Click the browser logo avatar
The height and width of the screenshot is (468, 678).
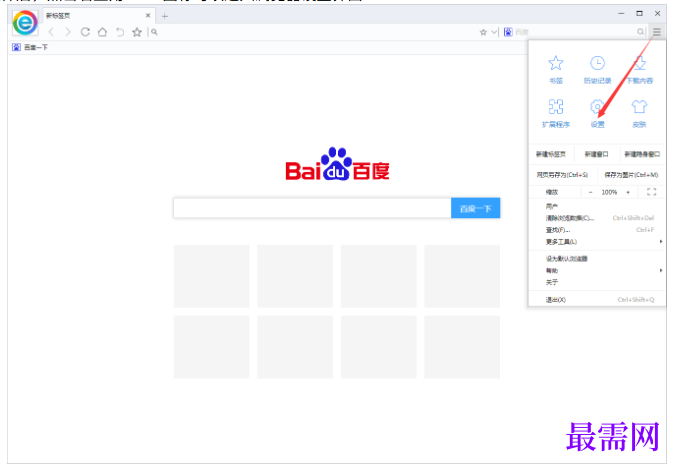click(x=25, y=22)
